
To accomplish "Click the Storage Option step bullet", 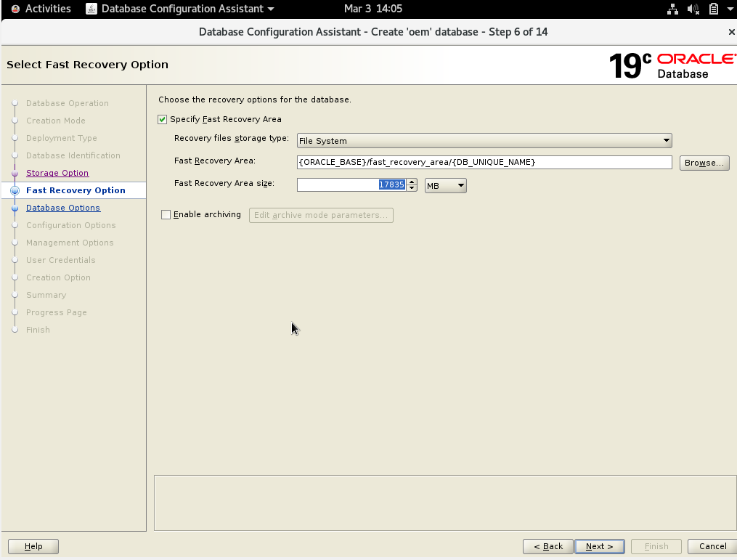I will click(x=15, y=173).
